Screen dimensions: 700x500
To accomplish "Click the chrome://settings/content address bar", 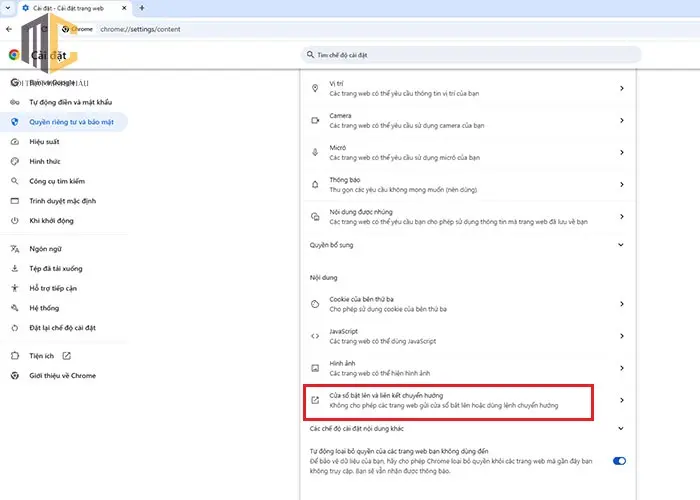I will click(x=140, y=29).
